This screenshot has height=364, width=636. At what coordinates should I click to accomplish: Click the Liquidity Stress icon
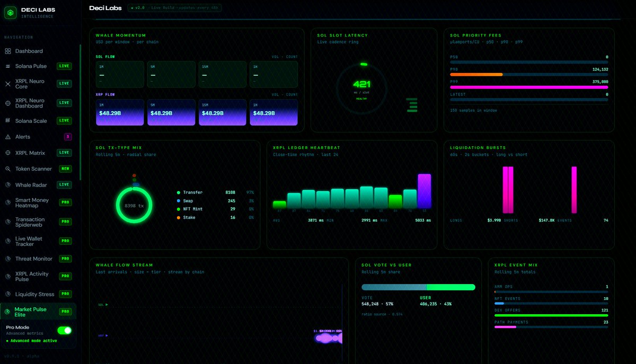(x=8, y=294)
